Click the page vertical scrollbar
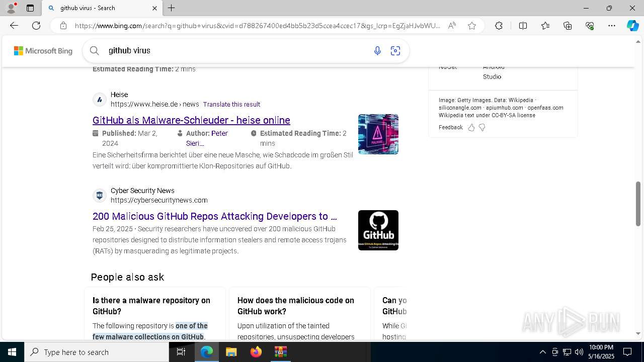 click(638, 204)
